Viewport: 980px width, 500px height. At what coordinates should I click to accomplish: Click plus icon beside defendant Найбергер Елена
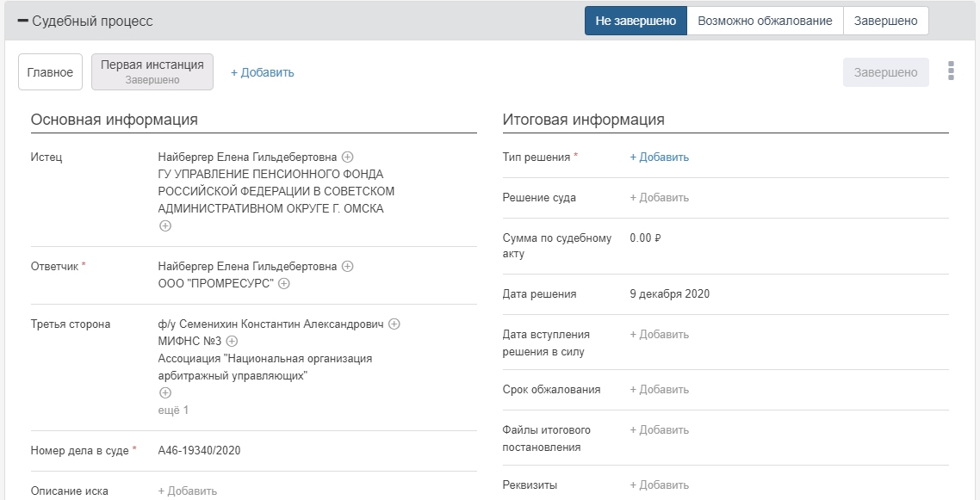(348, 267)
